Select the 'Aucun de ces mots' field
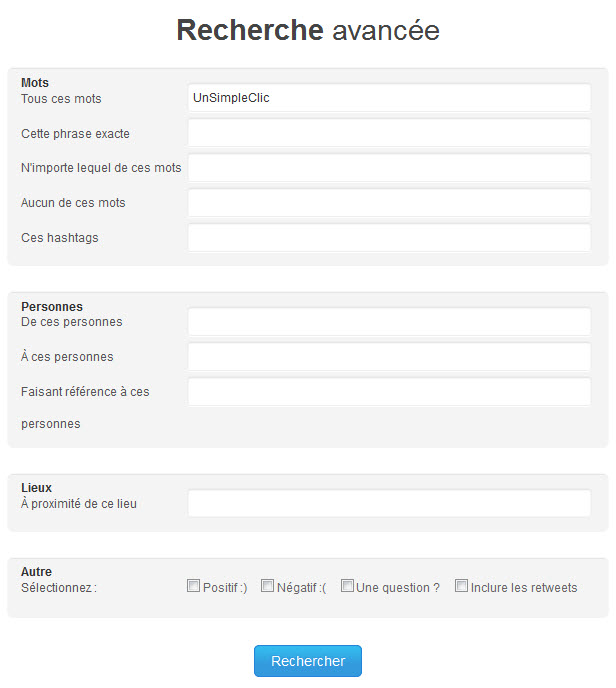The height and width of the screenshot is (688, 616). [389, 203]
